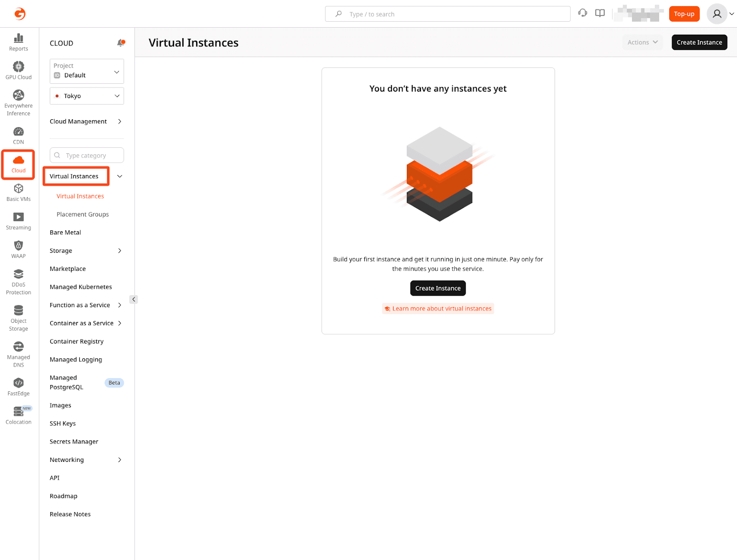Viewport: 737px width, 560px height.
Task: Open the Tokyo region dropdown
Action: pos(87,96)
